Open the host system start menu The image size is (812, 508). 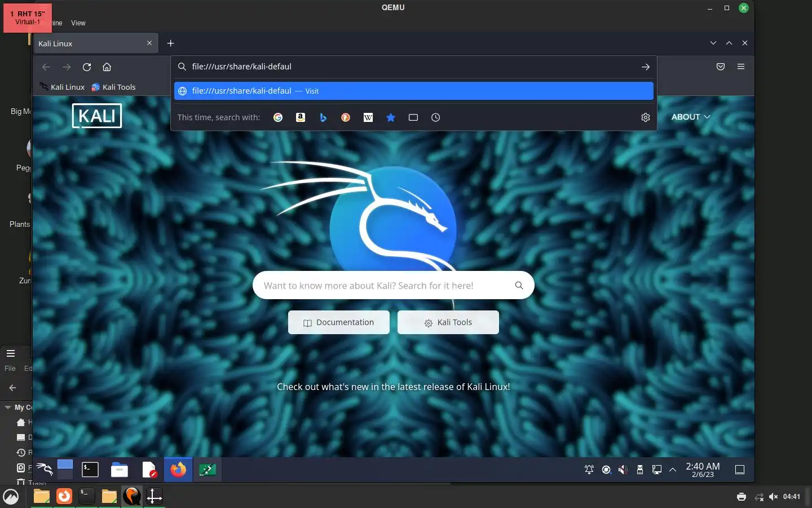coord(11,497)
